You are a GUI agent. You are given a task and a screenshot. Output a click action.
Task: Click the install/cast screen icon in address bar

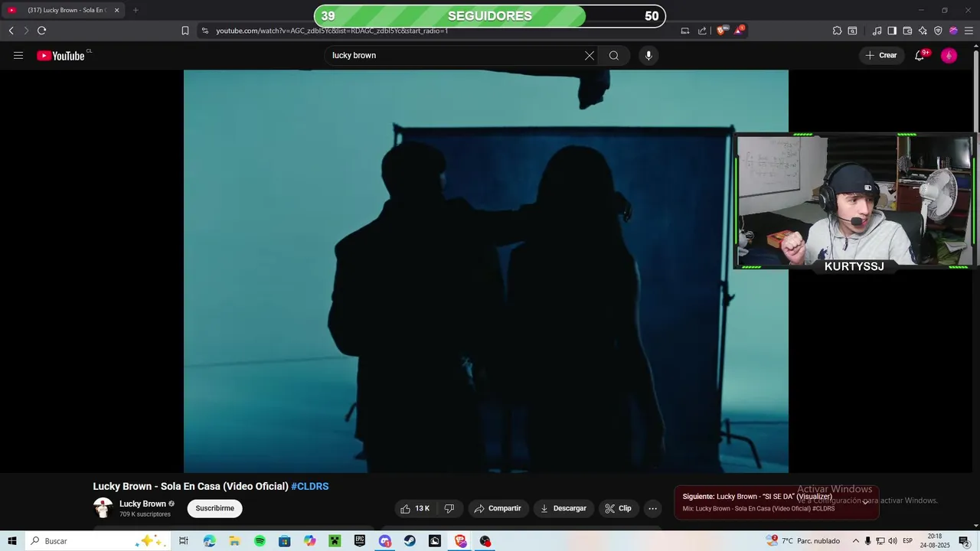[x=684, y=31]
